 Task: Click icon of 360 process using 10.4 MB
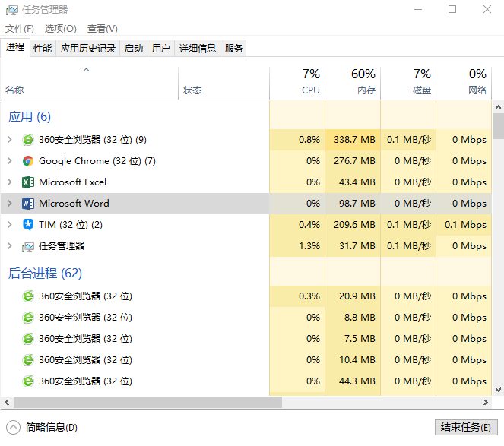(28, 360)
